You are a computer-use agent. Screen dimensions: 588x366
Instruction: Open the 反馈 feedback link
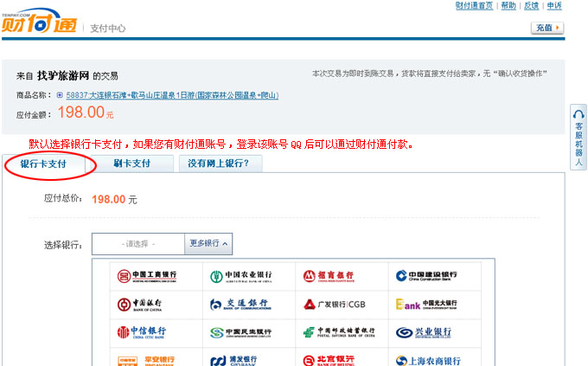(x=532, y=6)
